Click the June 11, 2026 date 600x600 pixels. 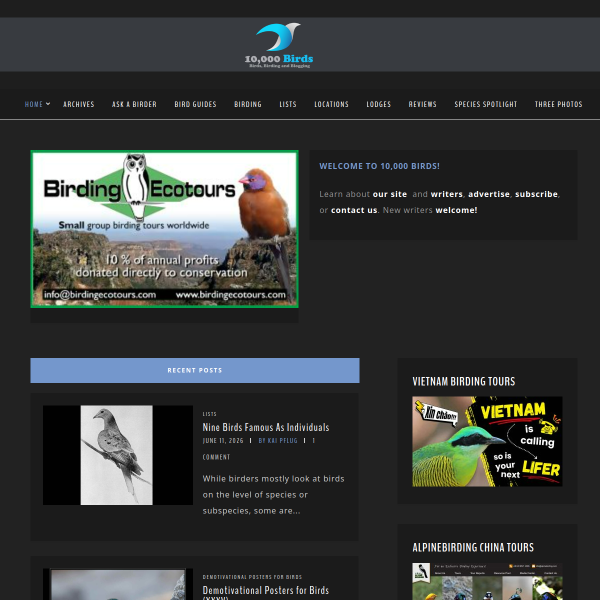click(x=223, y=441)
